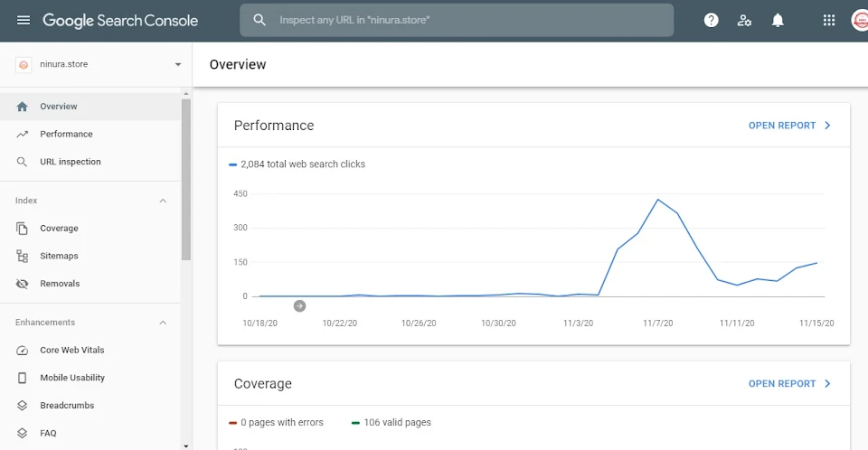Select URL inspection in the sidebar
This screenshot has height=450, width=868.
click(71, 162)
